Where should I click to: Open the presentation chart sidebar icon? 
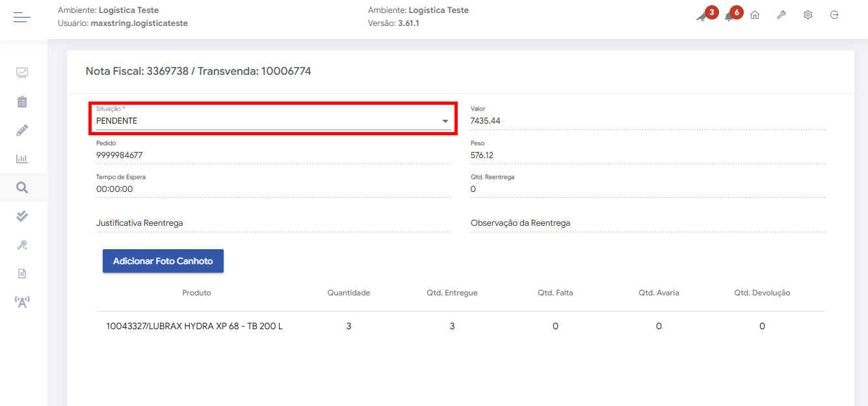pos(22,73)
